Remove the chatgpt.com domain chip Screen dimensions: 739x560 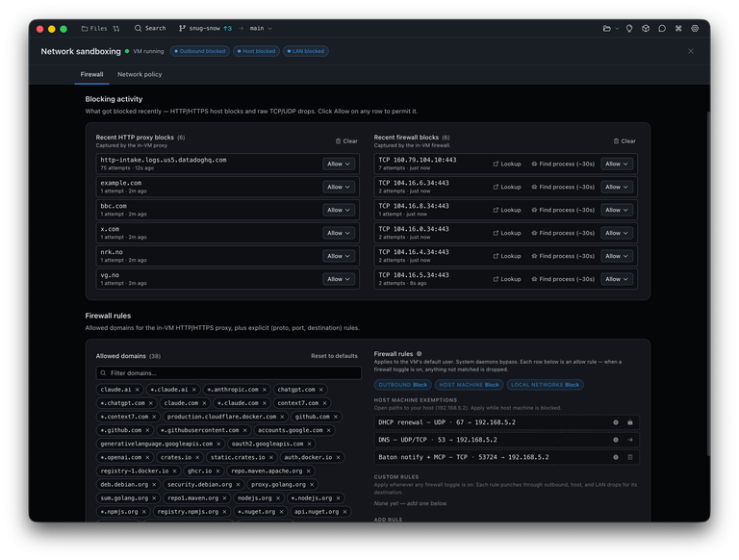tap(321, 390)
